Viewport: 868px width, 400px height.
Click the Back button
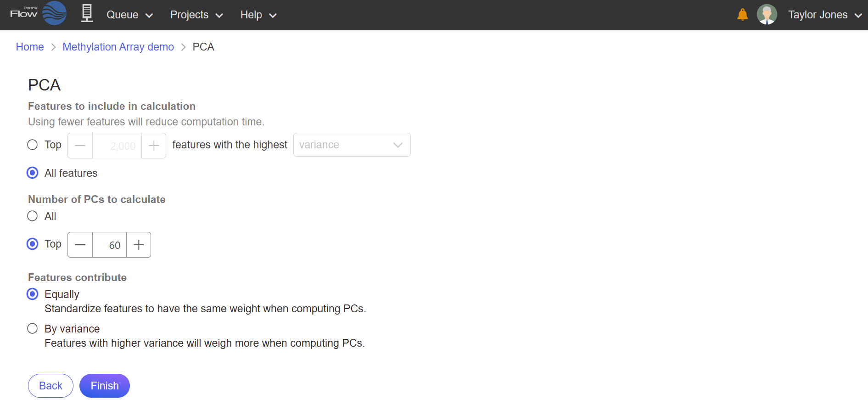pos(50,386)
